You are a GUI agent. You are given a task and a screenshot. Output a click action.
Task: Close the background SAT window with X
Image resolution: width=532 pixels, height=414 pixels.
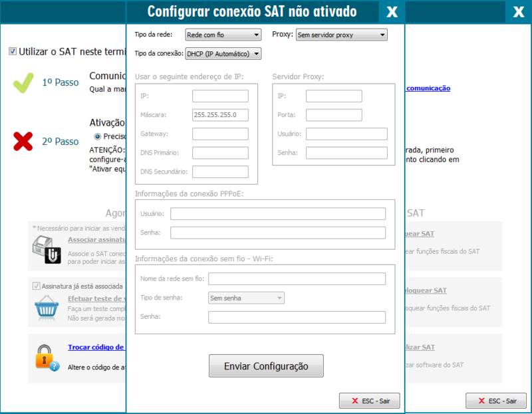(x=518, y=12)
